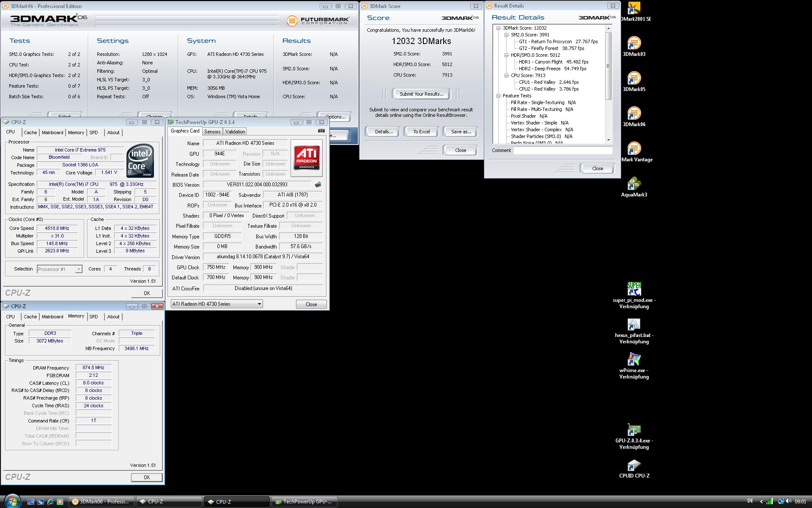The image size is (812, 508).
Task: Switch to Mainboard tab in the upper CPU-Z window
Action: [x=52, y=133]
